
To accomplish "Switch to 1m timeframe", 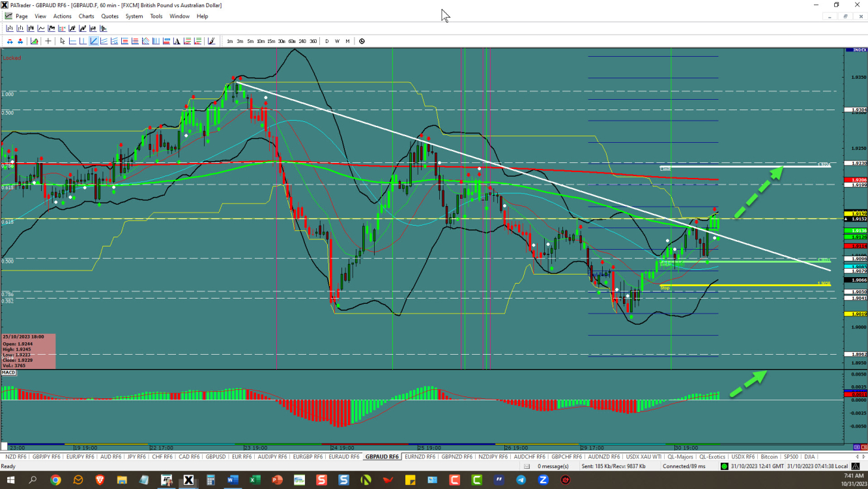I will [229, 41].
